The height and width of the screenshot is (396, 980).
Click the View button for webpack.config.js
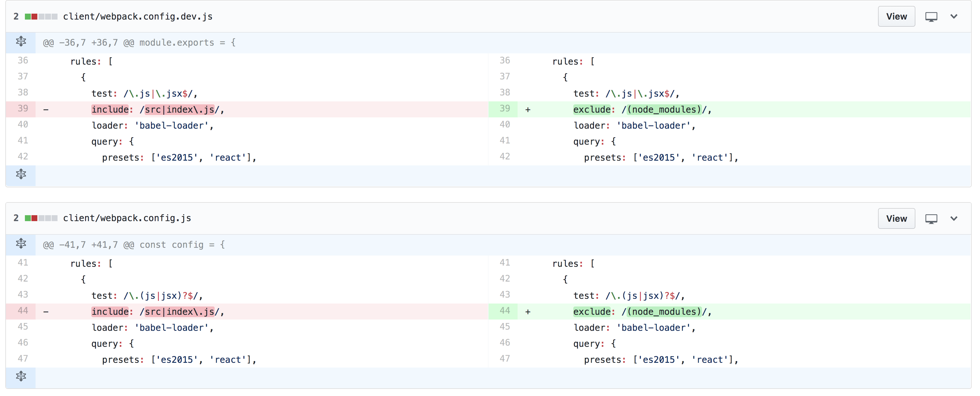pyautogui.click(x=896, y=218)
